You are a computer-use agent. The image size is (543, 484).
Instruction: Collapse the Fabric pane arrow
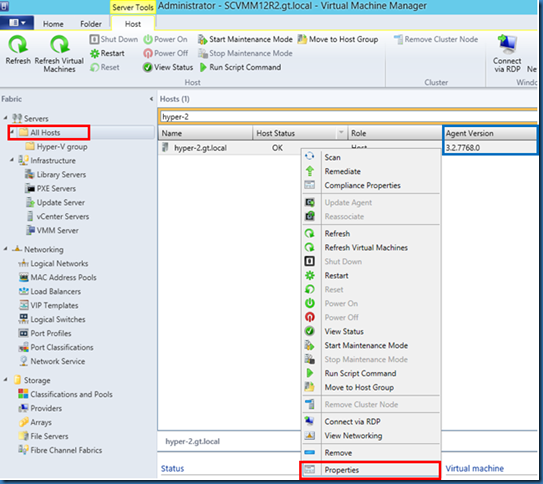coord(151,99)
